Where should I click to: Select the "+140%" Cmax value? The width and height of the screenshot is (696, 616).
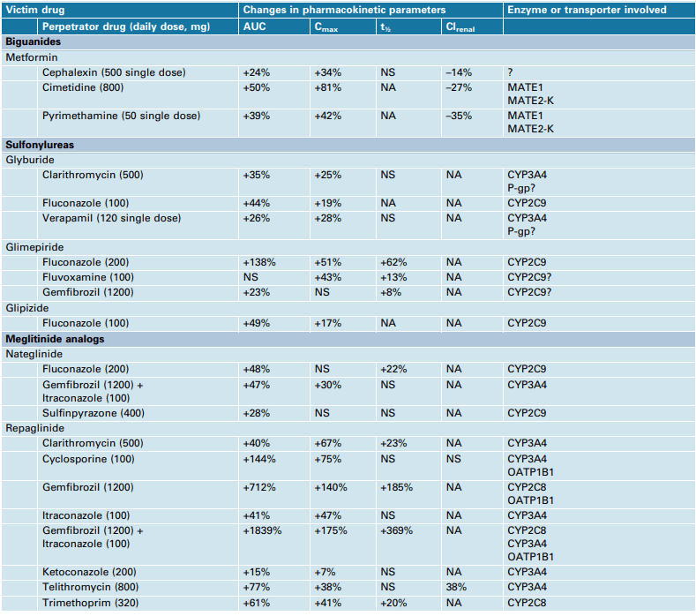pyautogui.click(x=331, y=487)
